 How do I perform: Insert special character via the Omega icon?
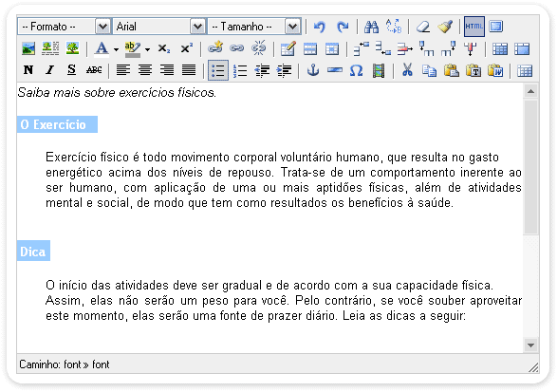(356, 70)
